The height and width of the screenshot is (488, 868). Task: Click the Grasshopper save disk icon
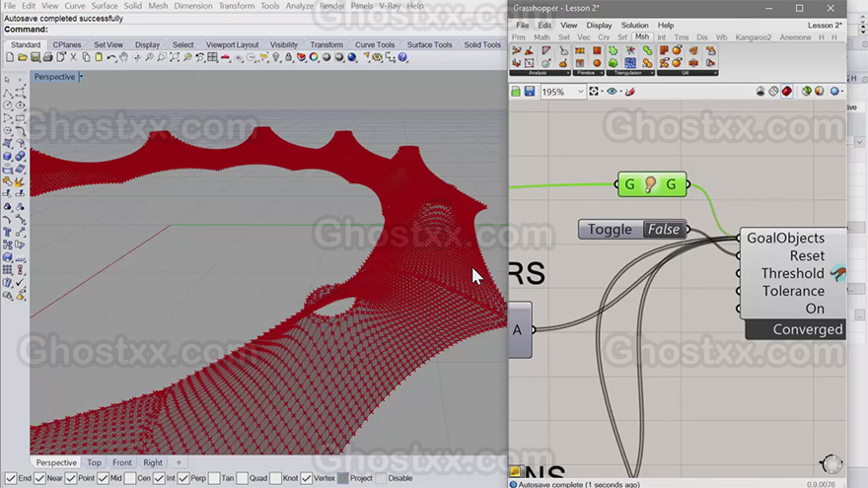[x=530, y=92]
